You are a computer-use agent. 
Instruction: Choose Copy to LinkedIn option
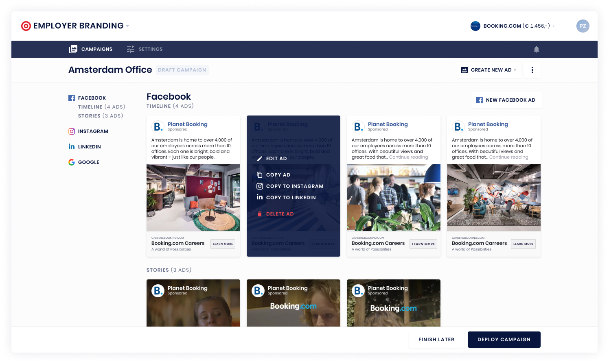pos(286,198)
